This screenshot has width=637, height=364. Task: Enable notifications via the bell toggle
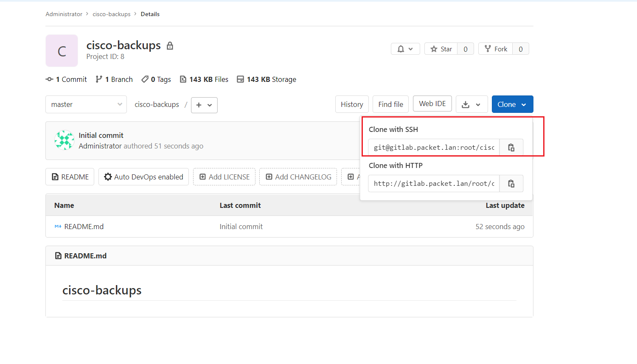click(x=405, y=48)
